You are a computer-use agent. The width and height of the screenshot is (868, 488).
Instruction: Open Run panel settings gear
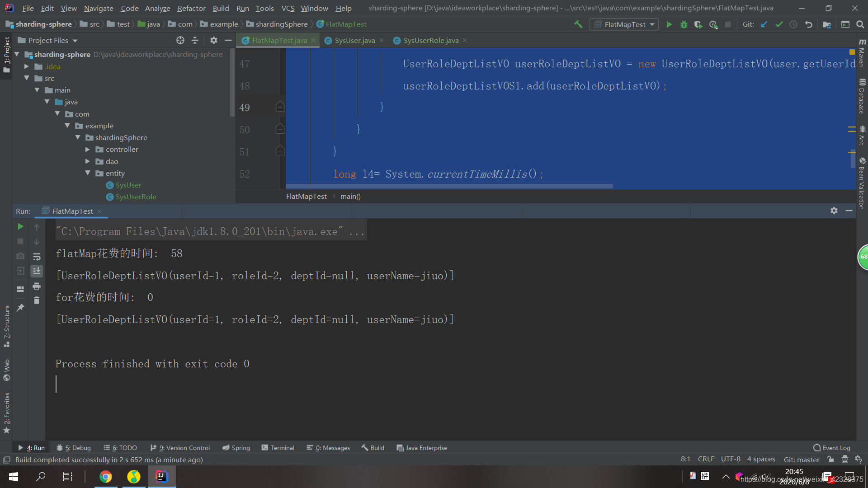click(x=834, y=211)
